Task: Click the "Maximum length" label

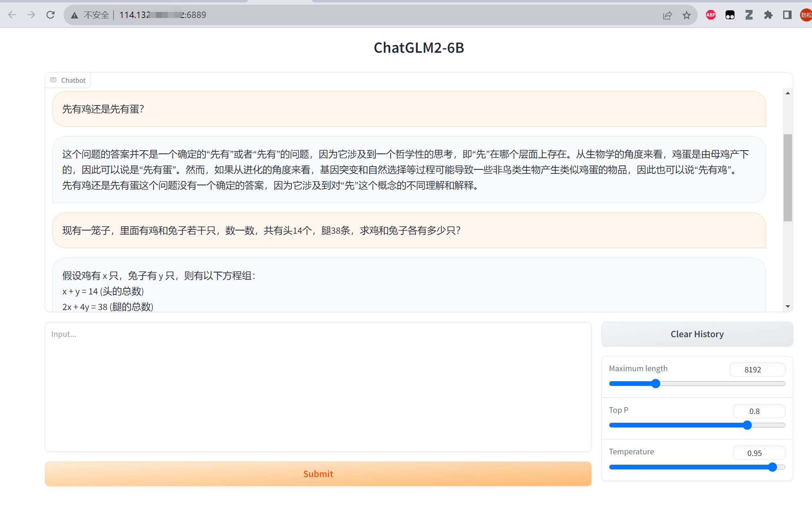Action: [x=638, y=368]
